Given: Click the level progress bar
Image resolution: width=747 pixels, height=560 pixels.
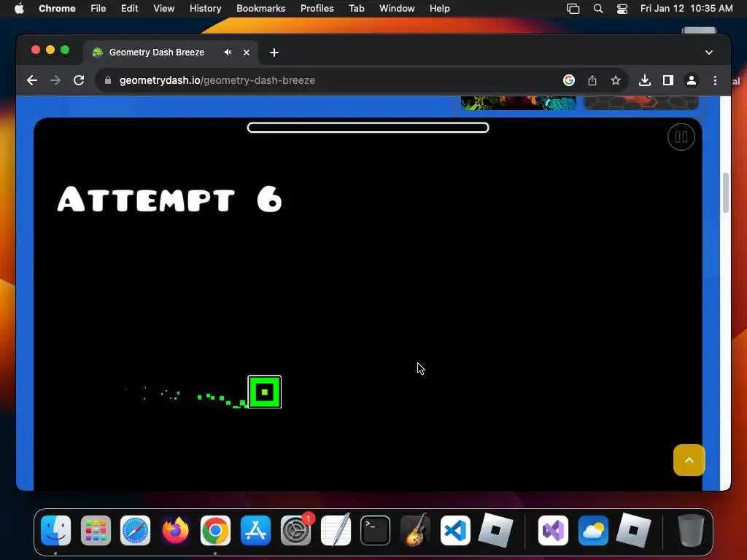Looking at the screenshot, I should [x=368, y=128].
